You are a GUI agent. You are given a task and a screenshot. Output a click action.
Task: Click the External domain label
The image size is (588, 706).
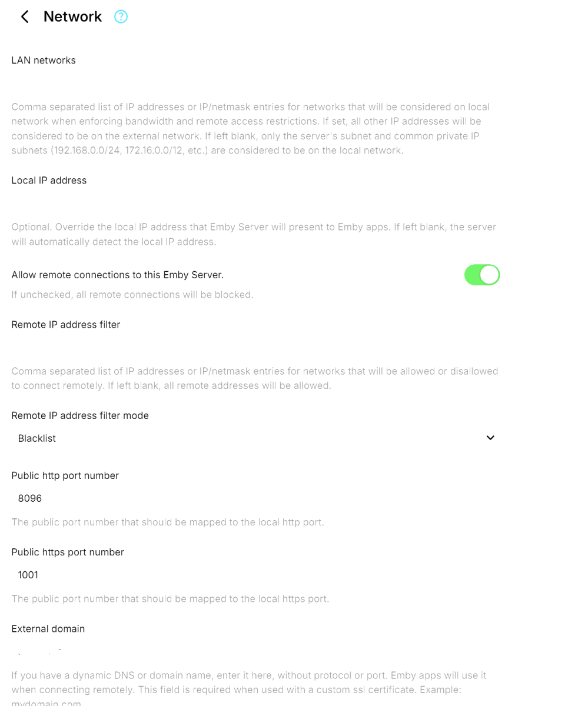48,628
